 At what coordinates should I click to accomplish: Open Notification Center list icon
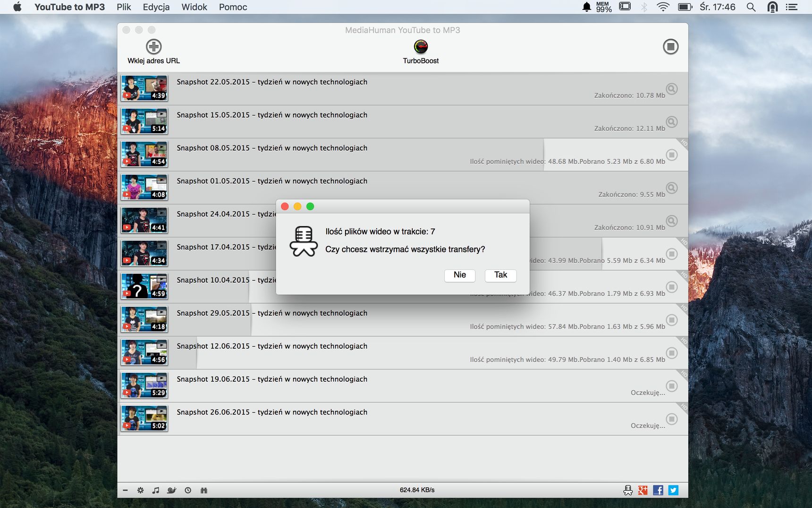[791, 7]
